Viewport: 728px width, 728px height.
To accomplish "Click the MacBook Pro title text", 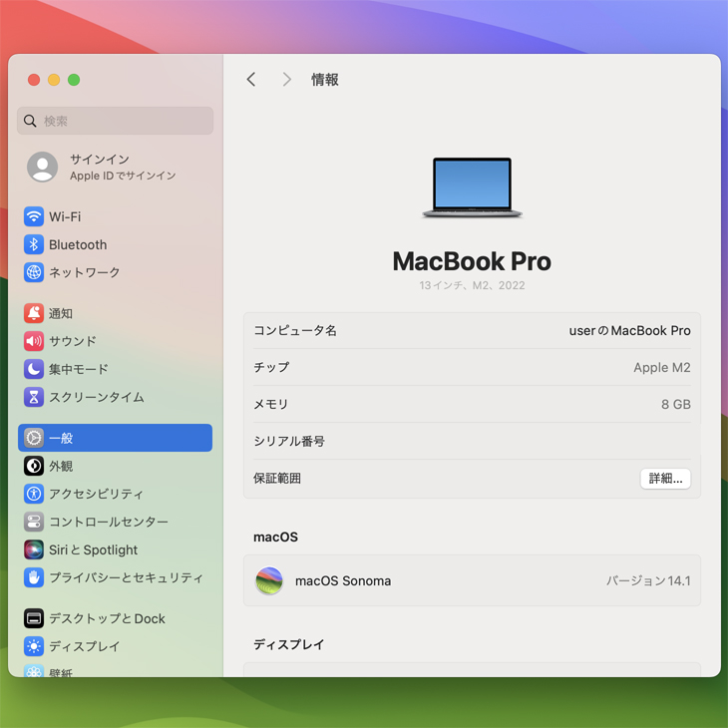I will (x=472, y=261).
